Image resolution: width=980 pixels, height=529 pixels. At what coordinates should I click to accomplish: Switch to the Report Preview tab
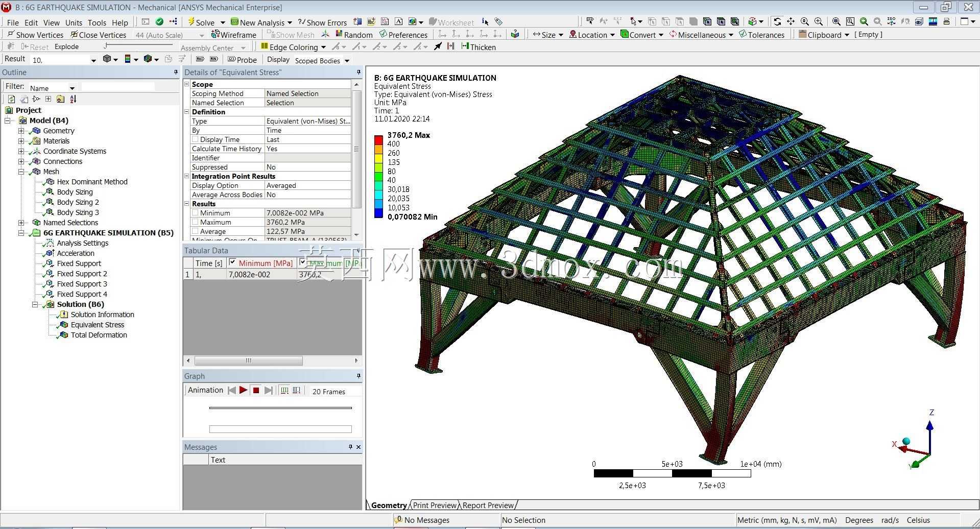click(488, 505)
